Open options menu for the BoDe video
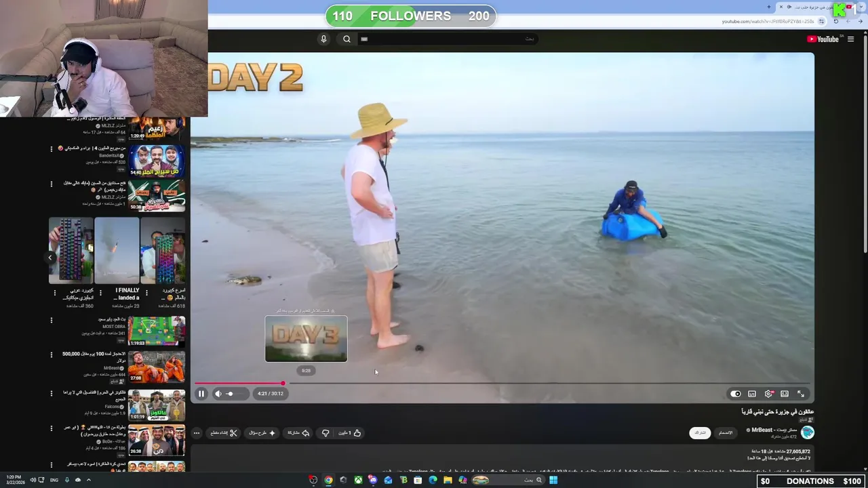 coord(51,428)
